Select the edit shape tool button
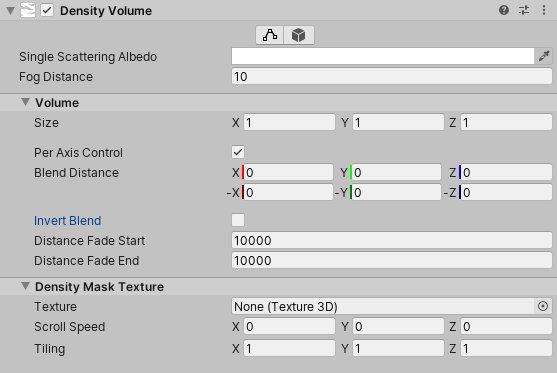The image size is (557, 373). point(270,35)
